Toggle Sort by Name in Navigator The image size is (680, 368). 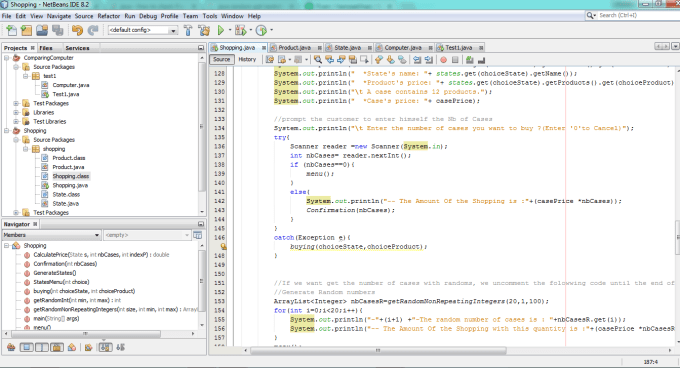pos(105,347)
